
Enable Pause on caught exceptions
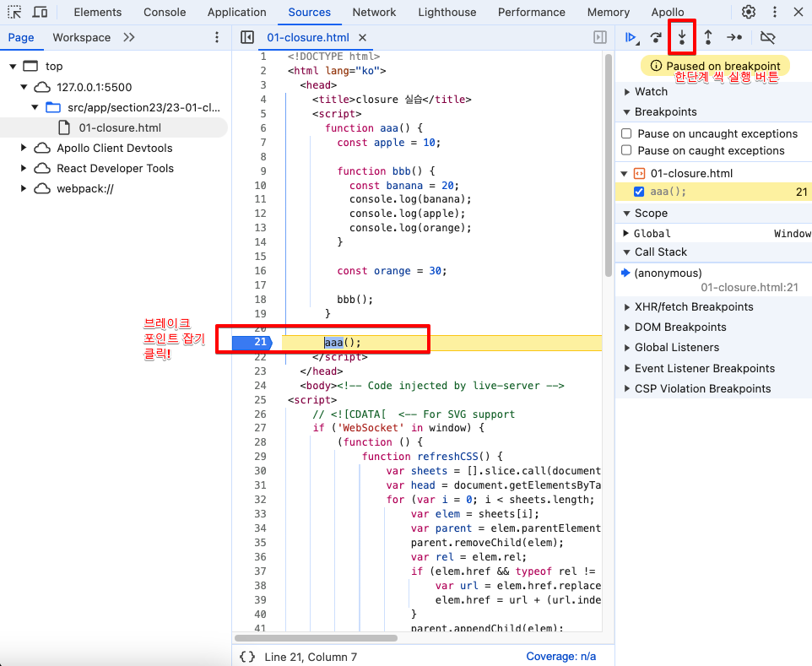pos(626,150)
